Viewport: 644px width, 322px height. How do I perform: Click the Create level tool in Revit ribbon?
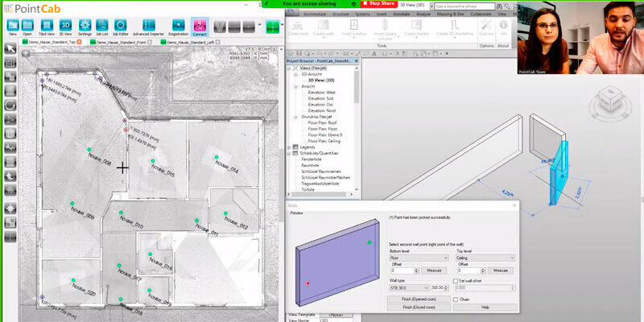pos(298,28)
